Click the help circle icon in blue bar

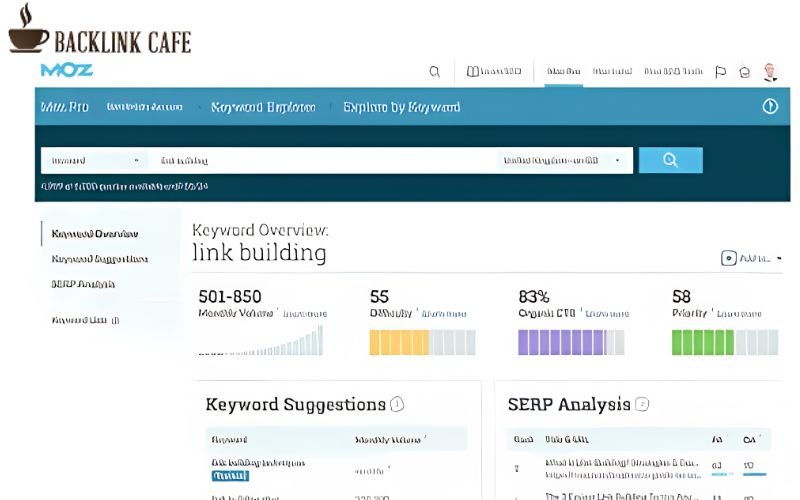(x=770, y=106)
